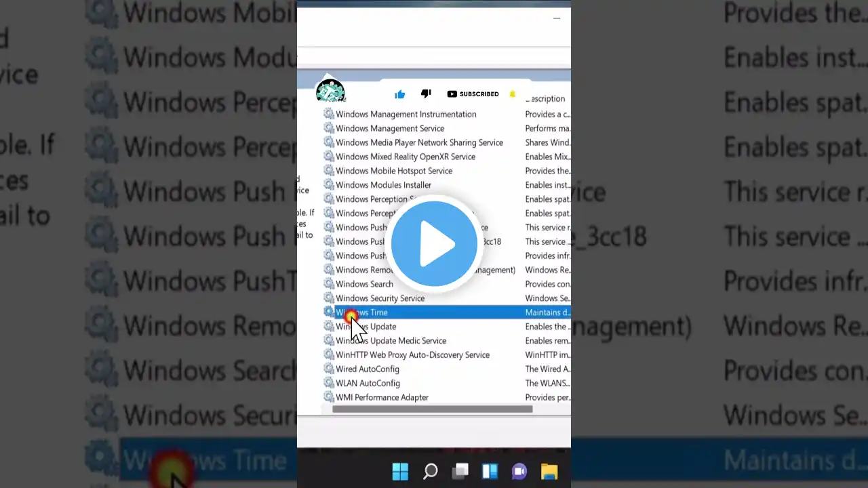The image size is (868, 488).
Task: Select the Windows Security Service name
Action: point(380,299)
